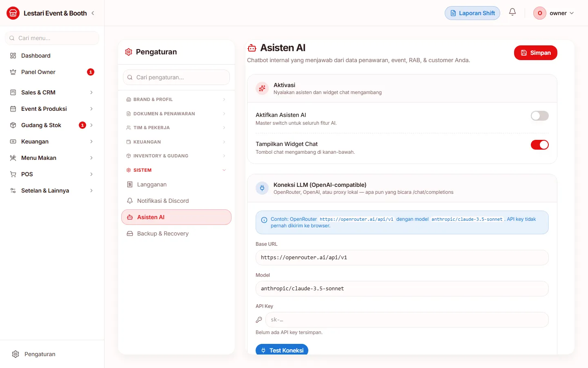Click the Laporan Shift button
The image size is (588, 368).
[x=472, y=13]
